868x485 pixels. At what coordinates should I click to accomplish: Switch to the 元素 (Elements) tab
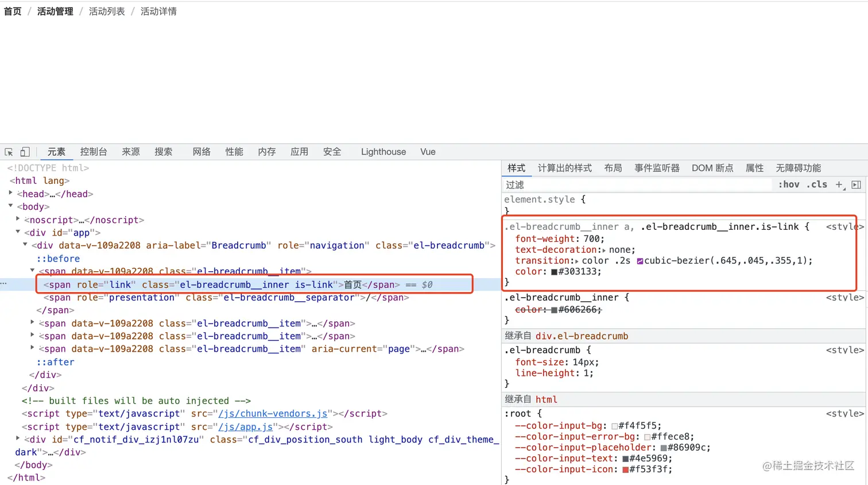(x=56, y=152)
